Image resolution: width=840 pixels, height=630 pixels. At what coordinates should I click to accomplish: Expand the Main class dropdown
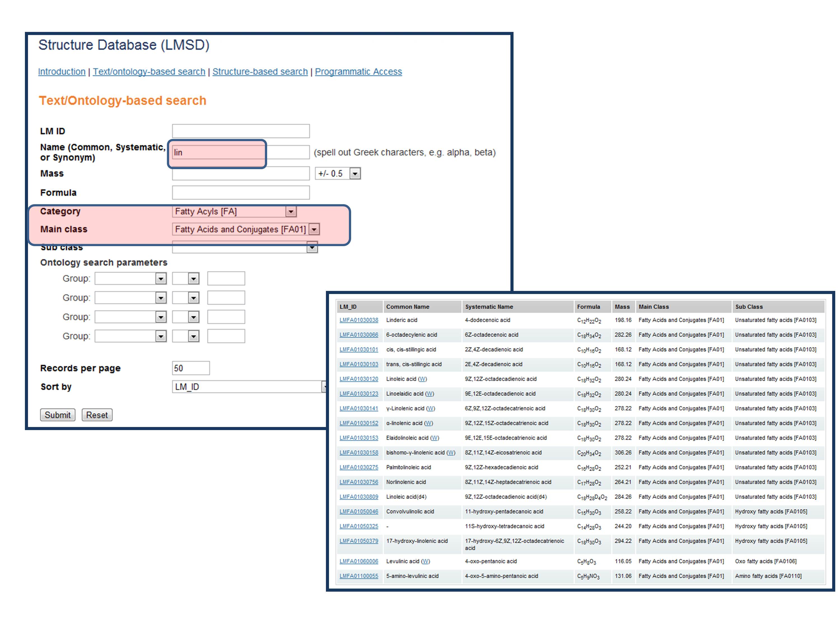point(314,229)
